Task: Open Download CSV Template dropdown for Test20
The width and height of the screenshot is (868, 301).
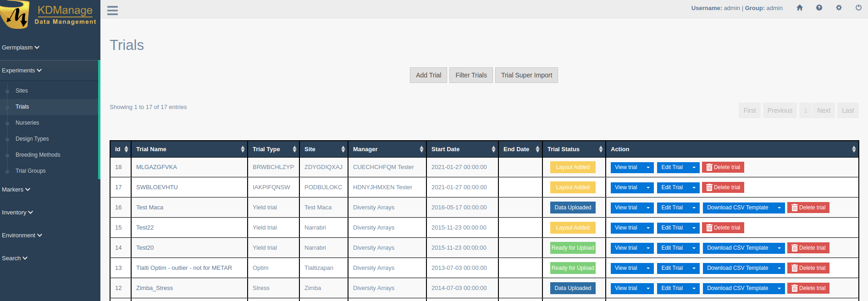Action: tap(779, 248)
